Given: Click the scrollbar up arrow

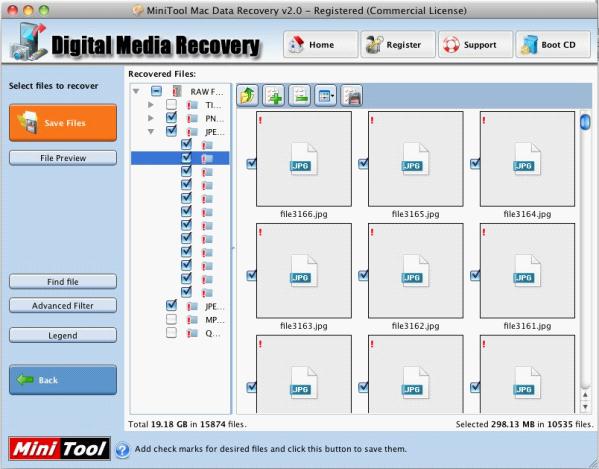Looking at the screenshot, I should (x=585, y=395).
